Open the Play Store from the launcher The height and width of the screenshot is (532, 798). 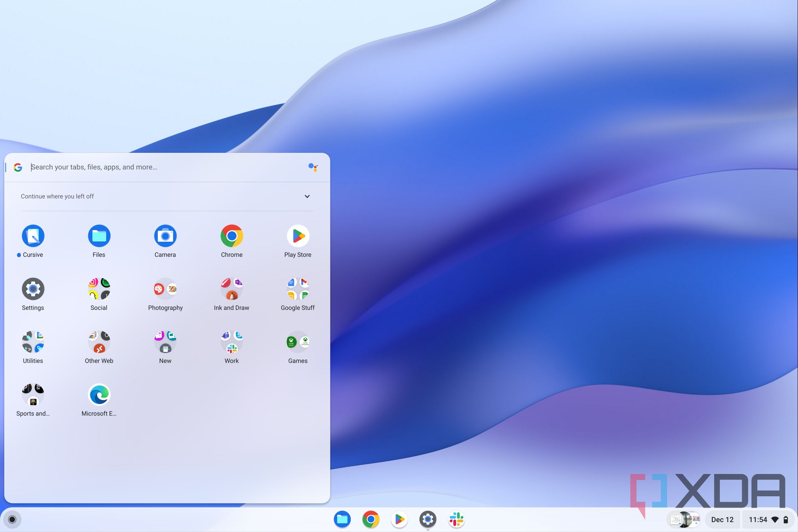(x=298, y=236)
